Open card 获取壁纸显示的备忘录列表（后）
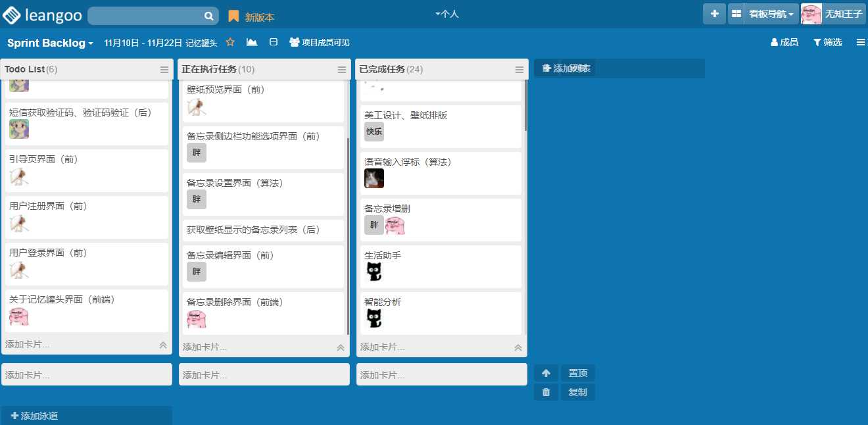 263,230
